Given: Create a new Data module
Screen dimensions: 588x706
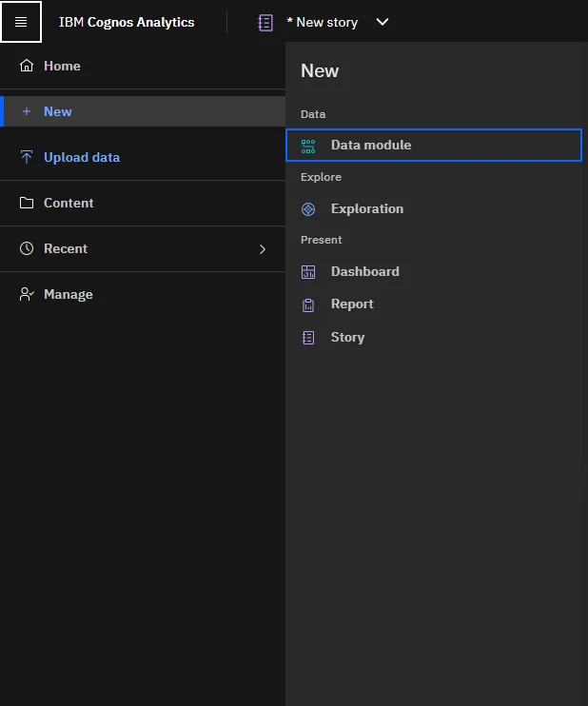Looking at the screenshot, I should [434, 145].
